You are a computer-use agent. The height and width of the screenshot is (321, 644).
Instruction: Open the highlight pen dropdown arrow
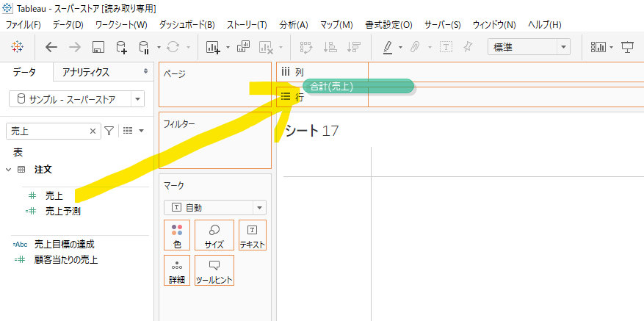(400, 47)
